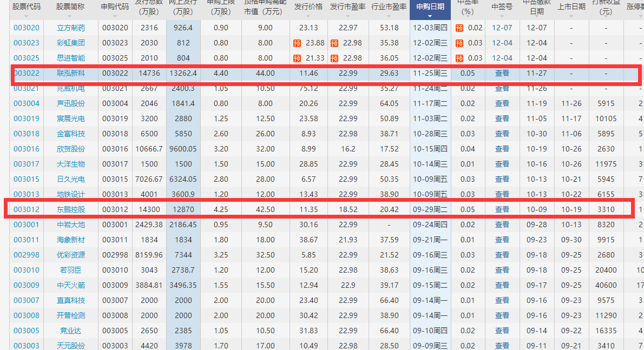Sort by the 股票代码 column arrow
644x350 pixels.
pos(27,16)
